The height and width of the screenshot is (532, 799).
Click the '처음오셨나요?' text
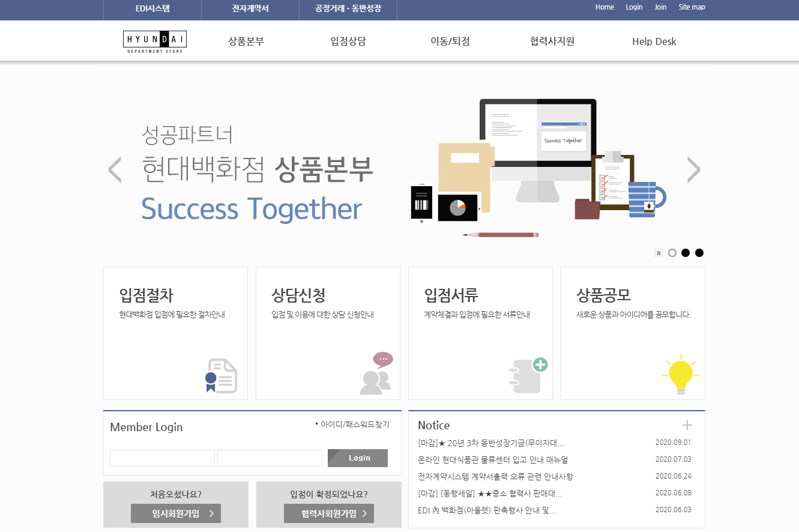click(x=176, y=495)
